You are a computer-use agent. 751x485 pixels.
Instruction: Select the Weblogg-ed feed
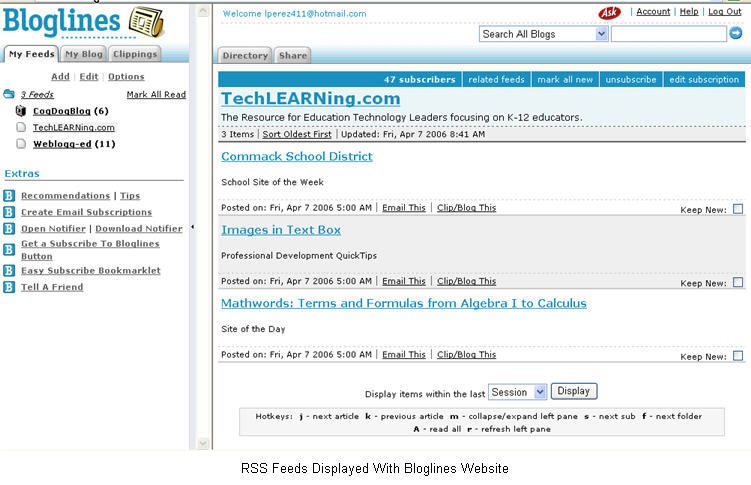pyautogui.click(x=62, y=144)
